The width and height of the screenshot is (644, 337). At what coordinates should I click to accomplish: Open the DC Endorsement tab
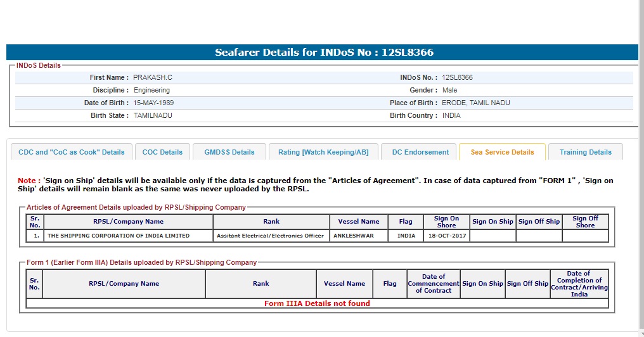pyautogui.click(x=420, y=152)
